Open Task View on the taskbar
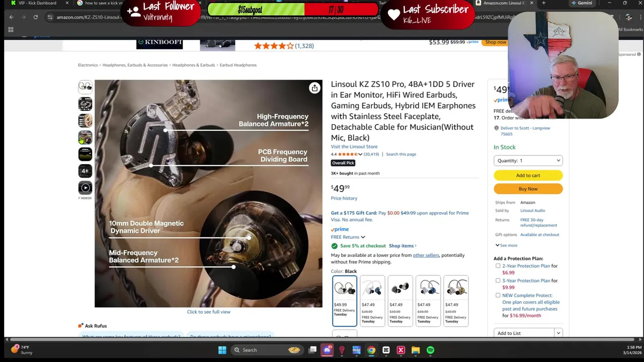 pyautogui.click(x=312, y=350)
